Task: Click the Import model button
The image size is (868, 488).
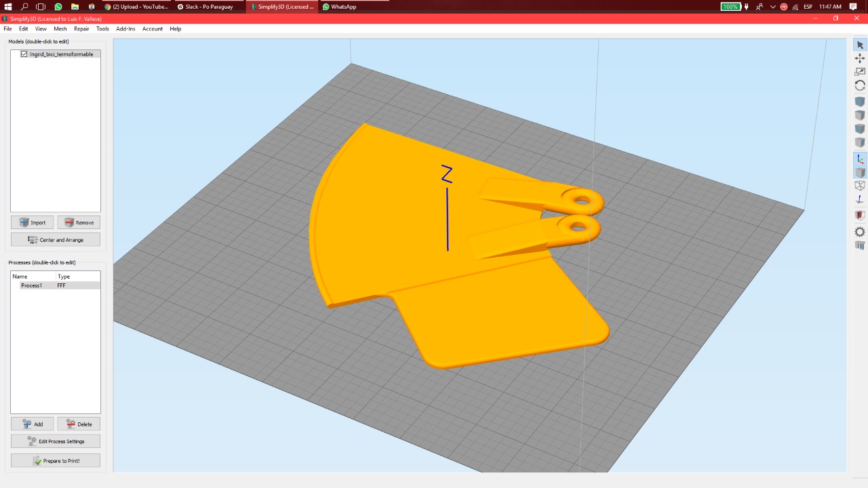Action: coord(32,222)
